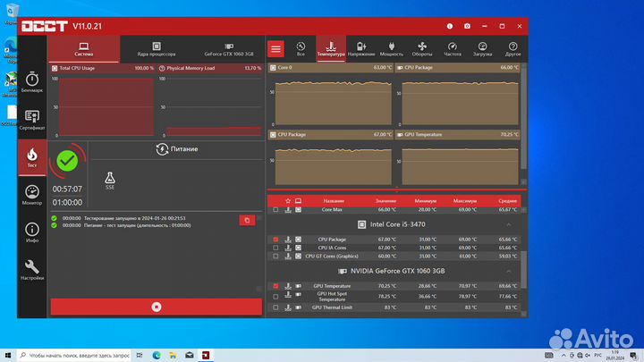Switch to the Ядра процессора tab

156,48
